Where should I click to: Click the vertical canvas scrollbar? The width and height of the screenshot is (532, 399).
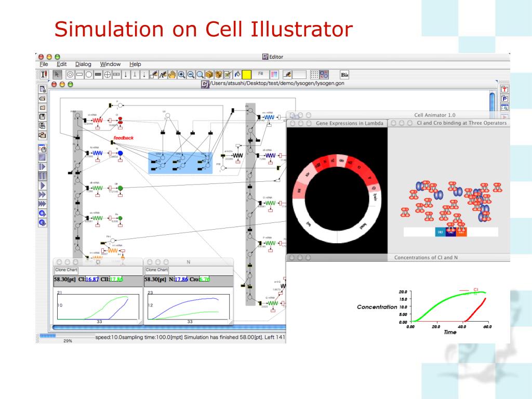[x=493, y=101]
